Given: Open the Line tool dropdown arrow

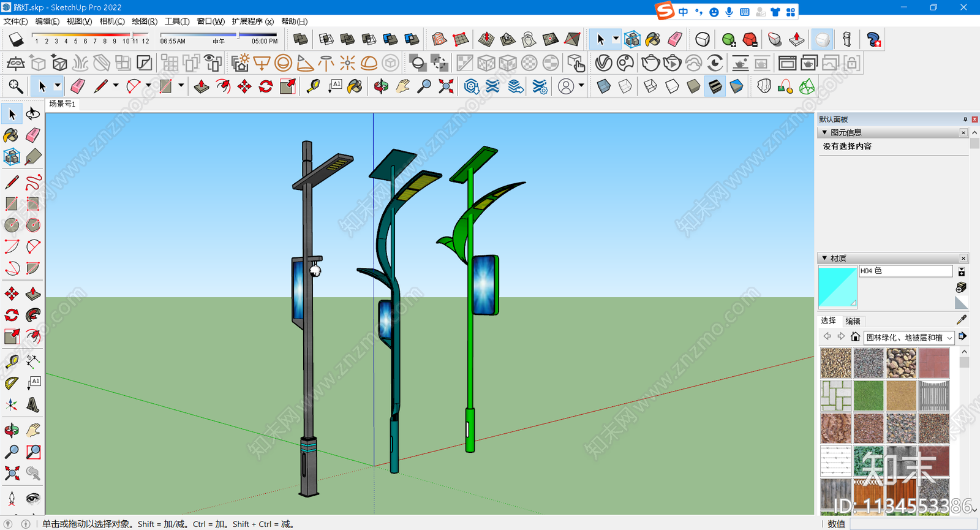Looking at the screenshot, I should point(115,86).
